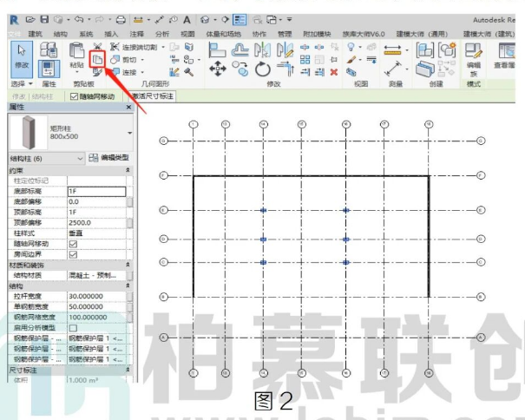The image size is (525, 420).
Task: Select the Move tool
Action: point(218,69)
